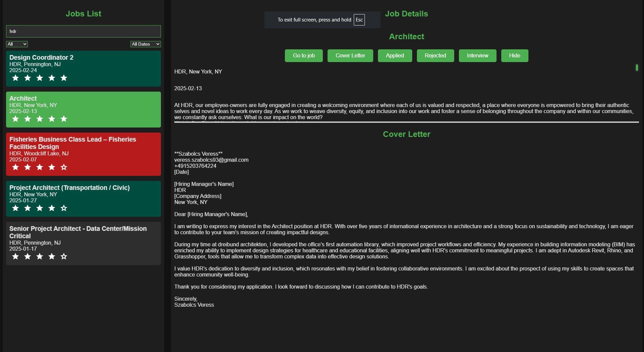Click the "Sincerely," closing line
The width and height of the screenshot is (644, 352).
[186, 299]
